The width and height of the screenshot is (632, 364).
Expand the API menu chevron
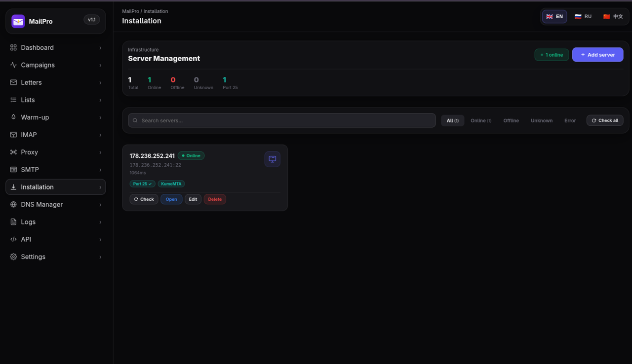click(100, 240)
